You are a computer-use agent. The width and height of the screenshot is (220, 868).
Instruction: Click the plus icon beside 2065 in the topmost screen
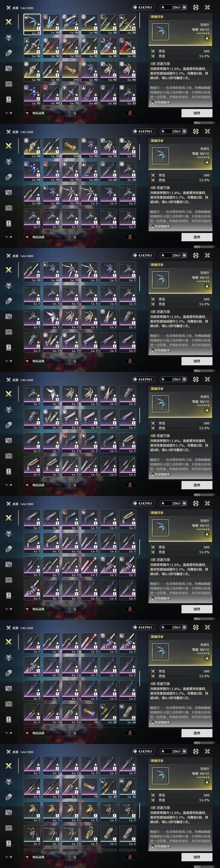(x=184, y=7)
